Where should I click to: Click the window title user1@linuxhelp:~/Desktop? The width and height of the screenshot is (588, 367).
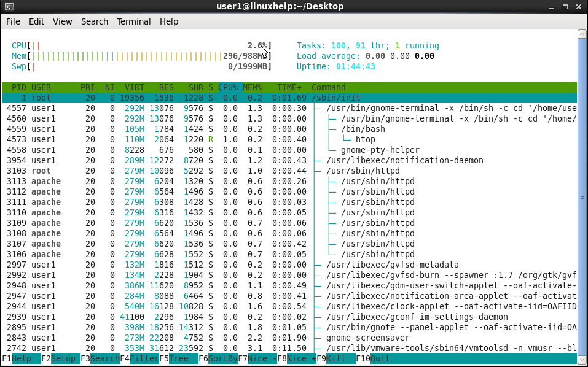(x=280, y=6)
